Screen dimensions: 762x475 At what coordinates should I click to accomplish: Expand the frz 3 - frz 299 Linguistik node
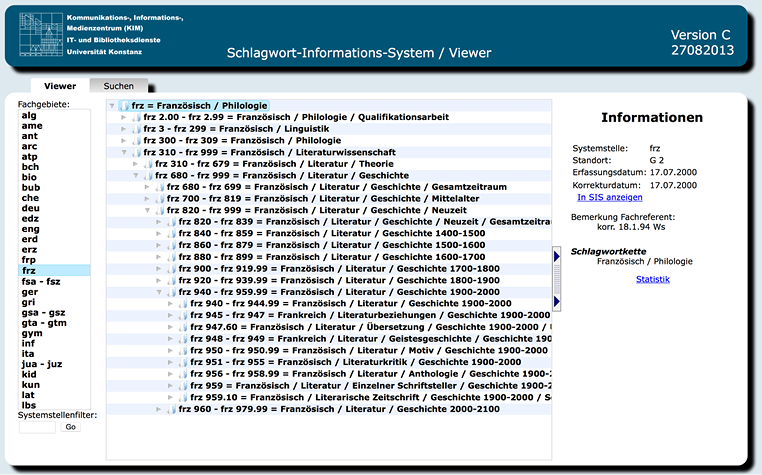123,129
